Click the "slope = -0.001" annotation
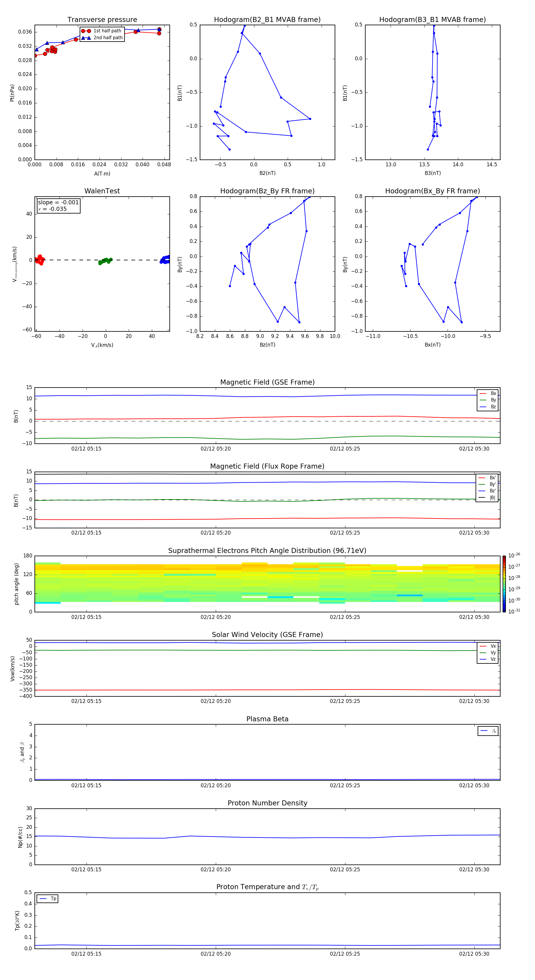Image resolution: width=535 pixels, height=980 pixels. pos(58,203)
